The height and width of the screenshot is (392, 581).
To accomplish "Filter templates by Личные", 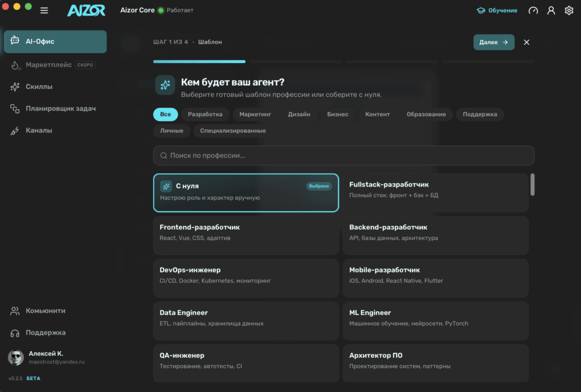I will coord(171,130).
